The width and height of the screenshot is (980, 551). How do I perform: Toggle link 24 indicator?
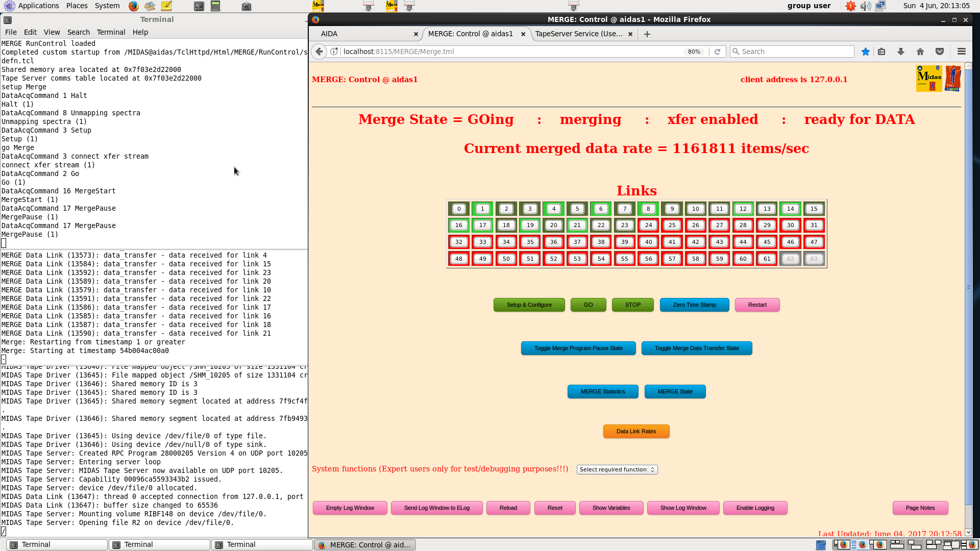648,225
